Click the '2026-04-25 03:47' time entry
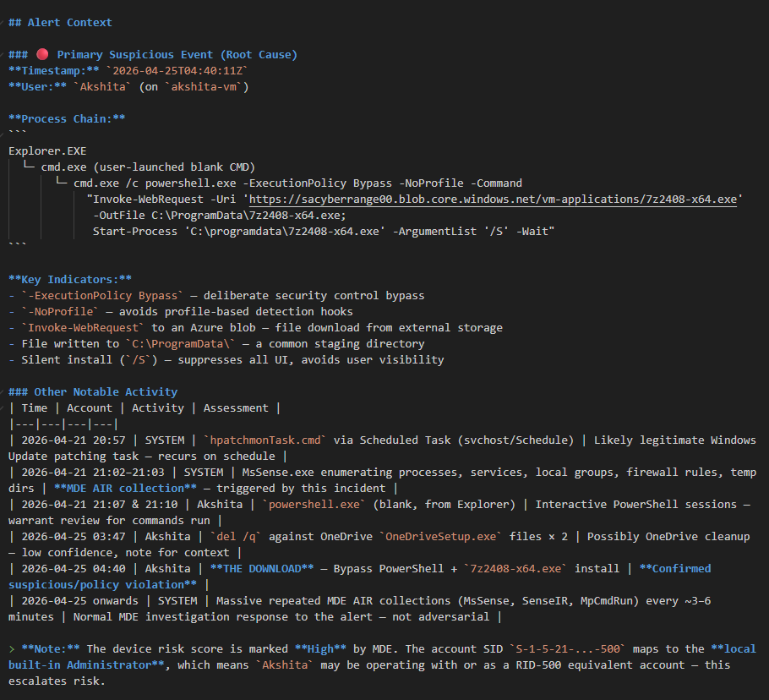Screen dimensions: 769x700 [x=73, y=537]
